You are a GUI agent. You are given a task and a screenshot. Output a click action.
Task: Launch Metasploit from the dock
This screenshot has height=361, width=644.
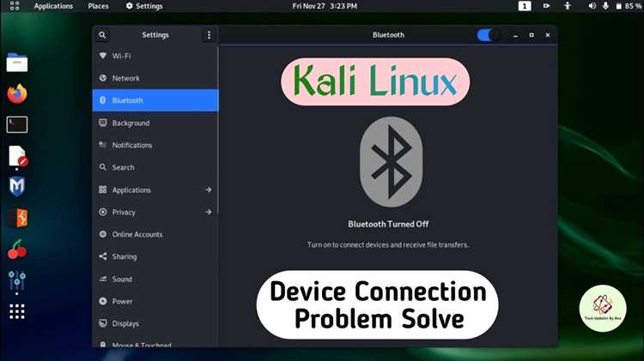[x=17, y=187]
